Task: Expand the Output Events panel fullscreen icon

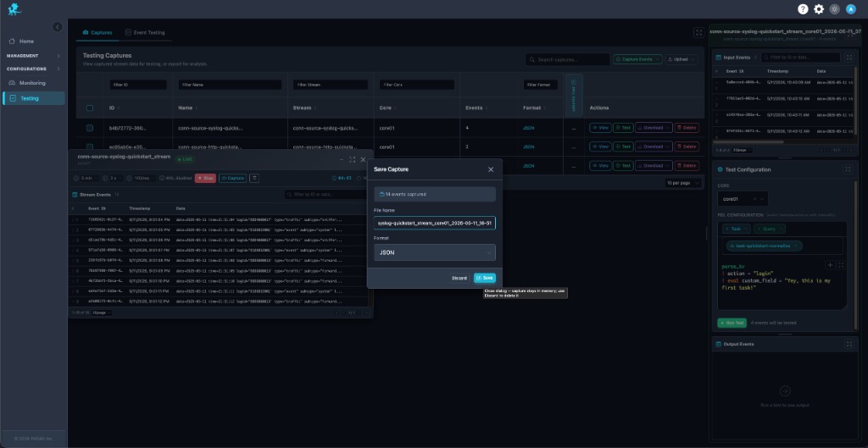Action: tap(849, 344)
